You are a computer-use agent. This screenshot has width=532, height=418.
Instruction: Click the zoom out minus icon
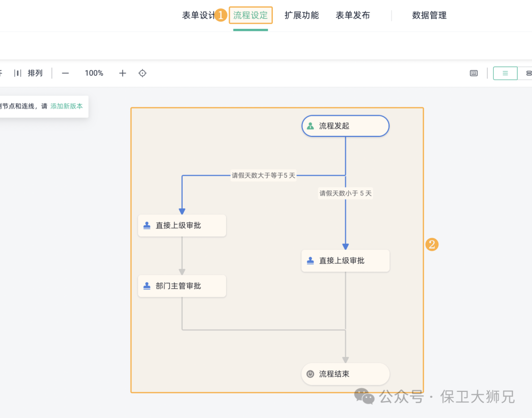[66, 73]
